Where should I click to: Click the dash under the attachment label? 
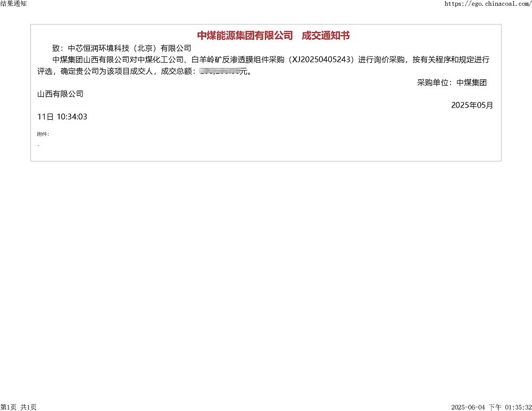[x=38, y=145]
